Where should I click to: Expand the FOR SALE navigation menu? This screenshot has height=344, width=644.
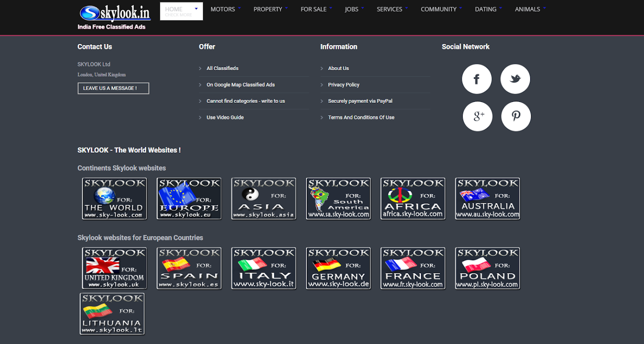pos(317,9)
